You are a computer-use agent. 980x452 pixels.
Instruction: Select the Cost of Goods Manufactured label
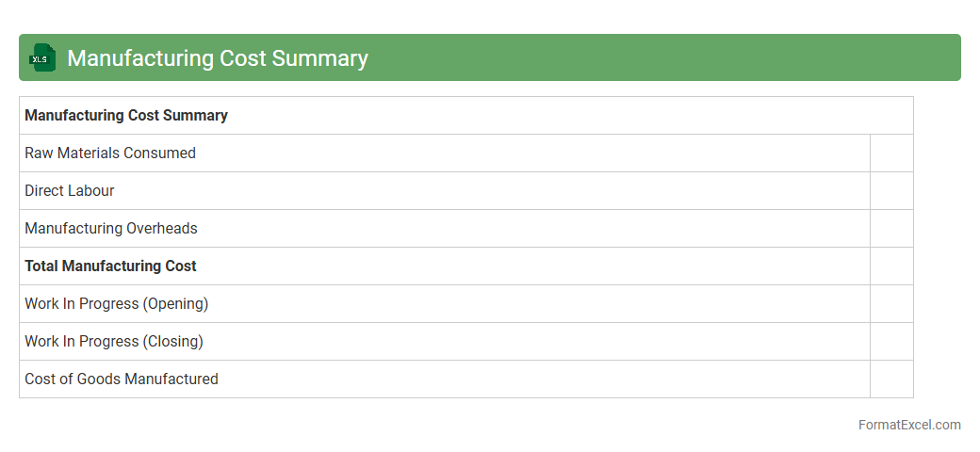(x=122, y=379)
